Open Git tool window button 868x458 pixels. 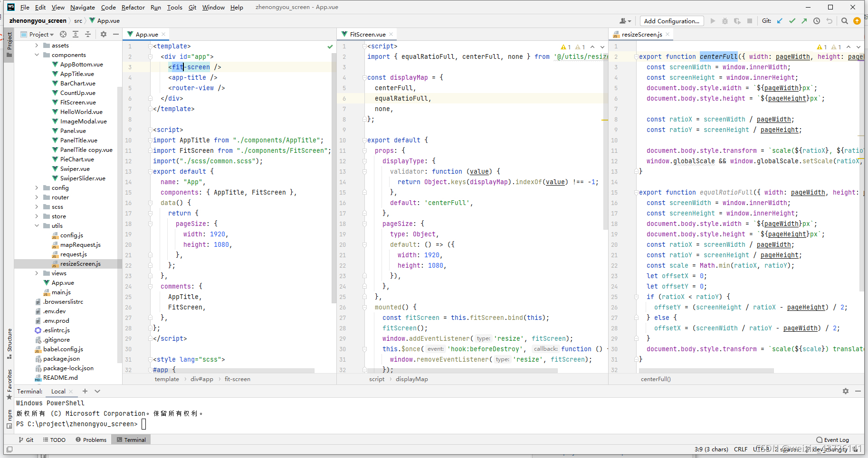click(x=26, y=440)
